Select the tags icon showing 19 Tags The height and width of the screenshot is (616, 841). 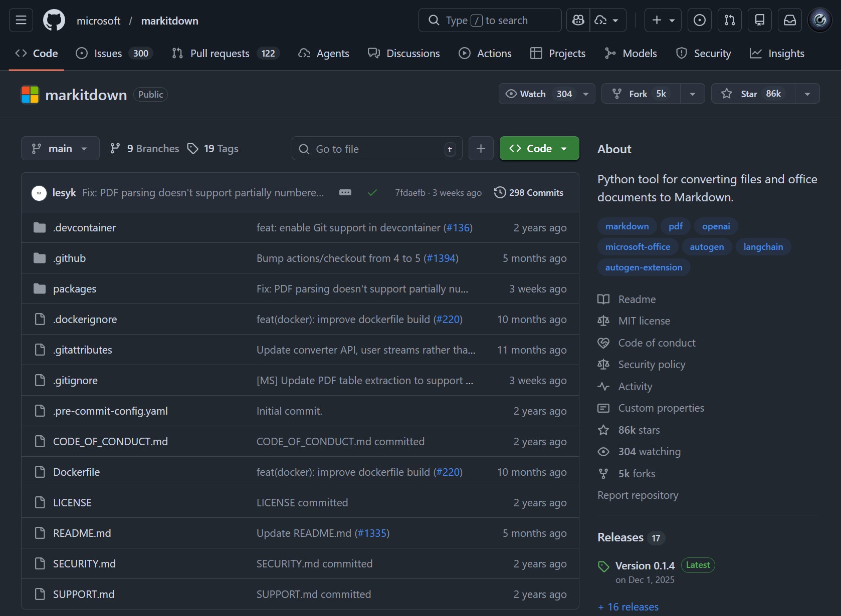(x=193, y=148)
